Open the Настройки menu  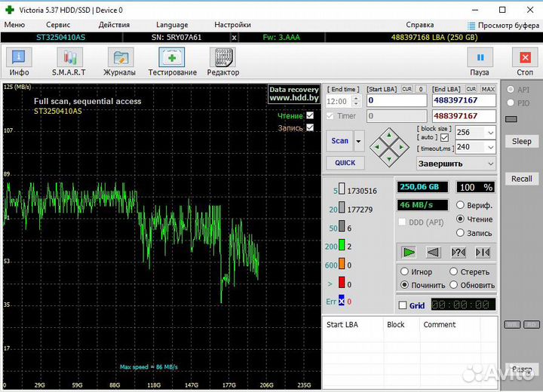click(232, 25)
